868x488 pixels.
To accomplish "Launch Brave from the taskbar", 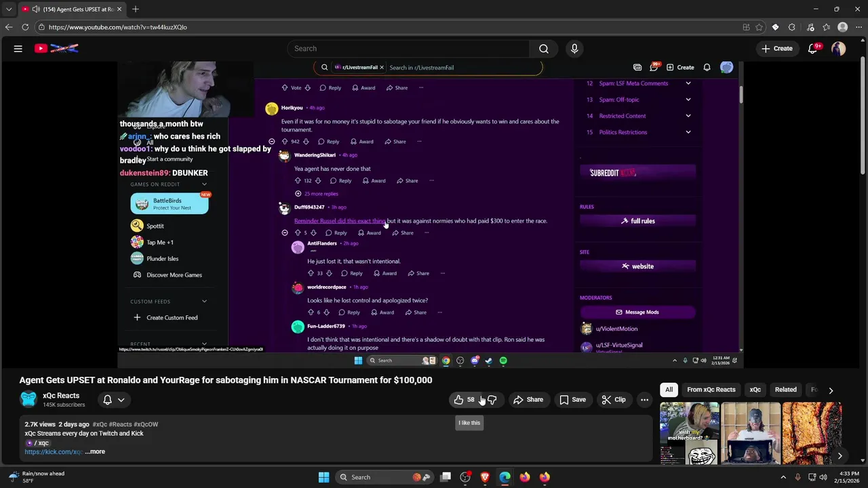I will coord(485,477).
